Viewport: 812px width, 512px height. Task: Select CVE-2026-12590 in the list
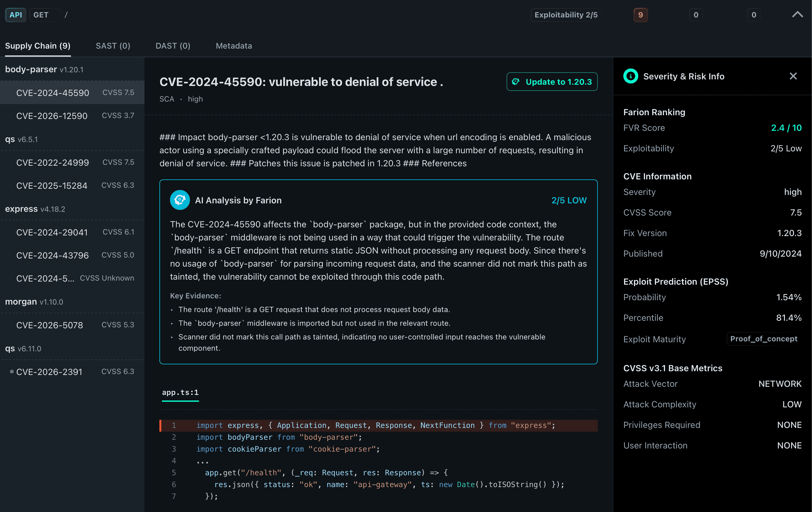pyautogui.click(x=72, y=116)
